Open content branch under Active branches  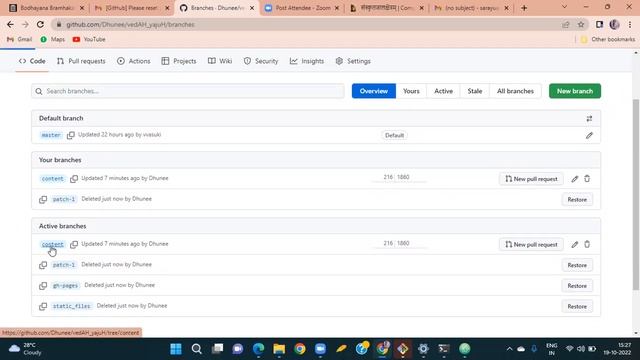pyautogui.click(x=53, y=244)
